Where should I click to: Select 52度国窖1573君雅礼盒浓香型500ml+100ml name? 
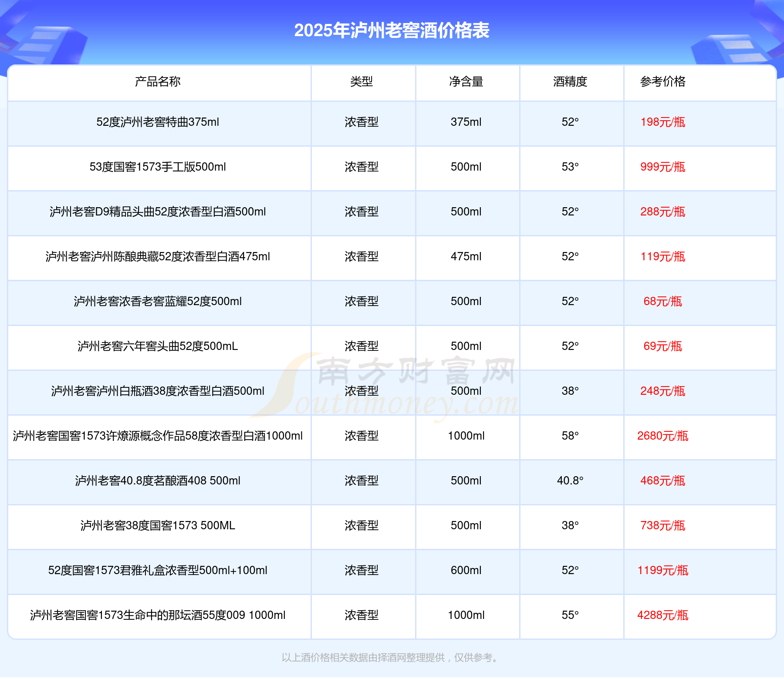pyautogui.click(x=158, y=570)
